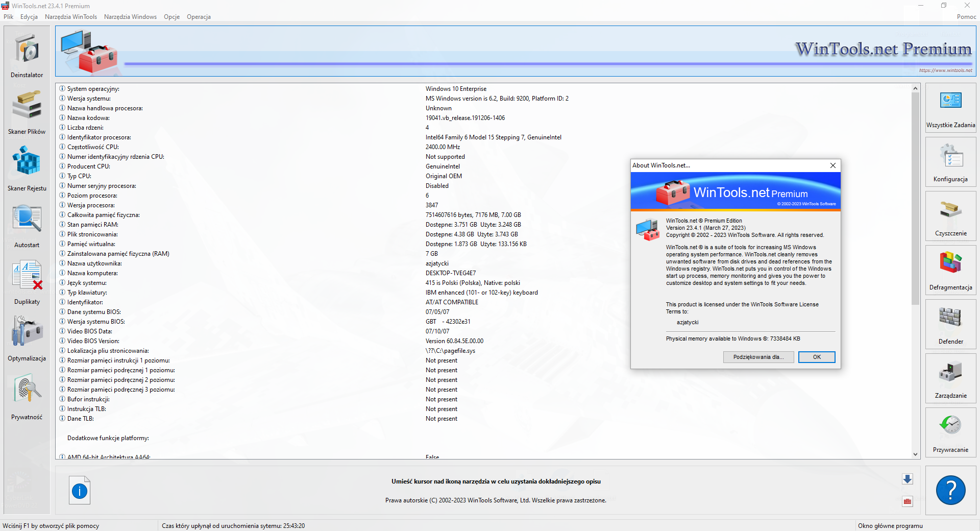Image resolution: width=980 pixels, height=531 pixels.
Task: Open Wszystkie Zadania panel
Action: pos(950,108)
